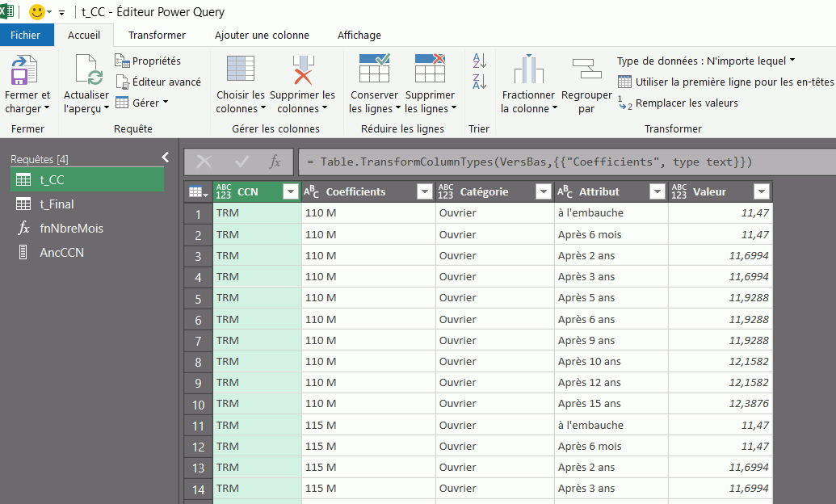The image size is (836, 504).
Task: Open the Éditeur avancé
Action: pyautogui.click(x=158, y=82)
